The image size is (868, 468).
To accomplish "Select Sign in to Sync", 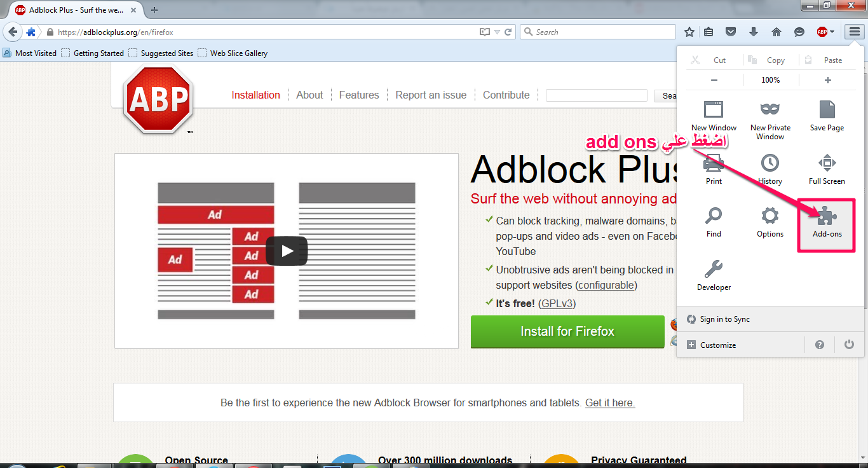I will 724,319.
